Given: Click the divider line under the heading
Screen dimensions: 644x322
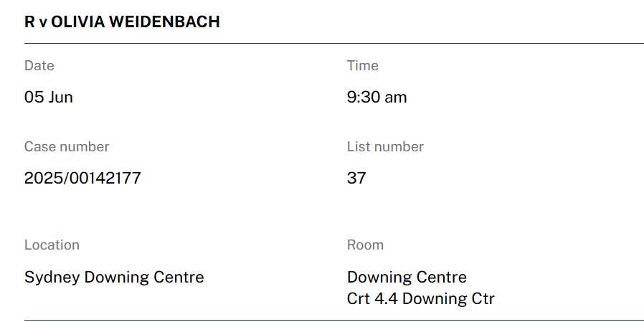Looking at the screenshot, I should click(334, 43).
